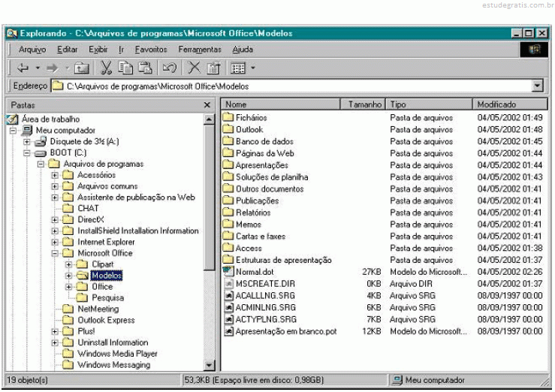Open the address bar dropdown

click(537, 86)
